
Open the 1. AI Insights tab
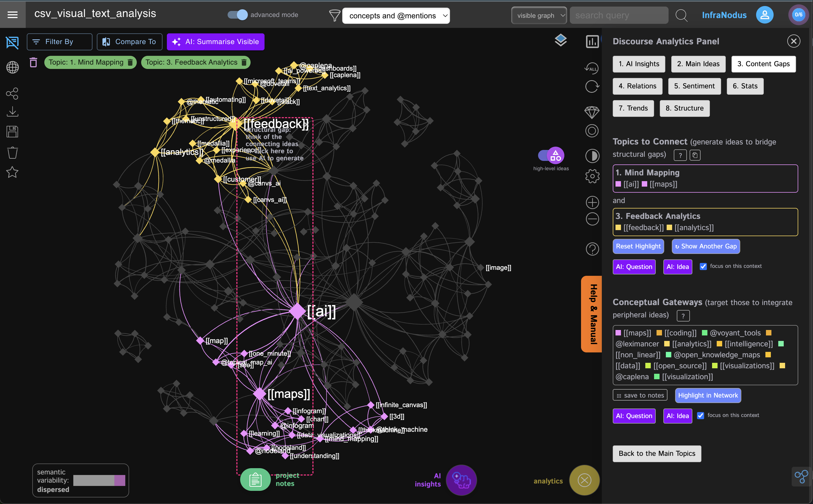click(639, 64)
